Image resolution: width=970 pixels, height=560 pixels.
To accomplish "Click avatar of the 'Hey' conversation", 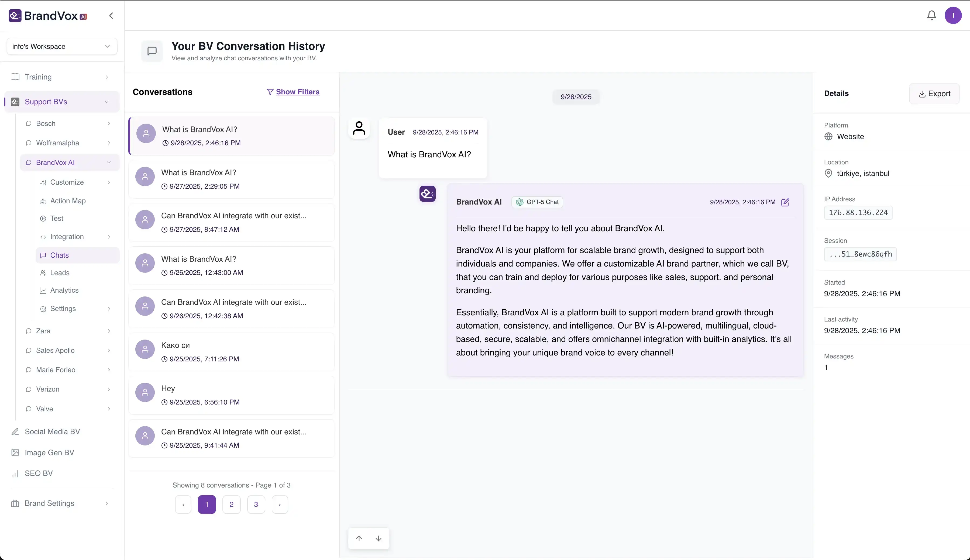I will click(145, 392).
